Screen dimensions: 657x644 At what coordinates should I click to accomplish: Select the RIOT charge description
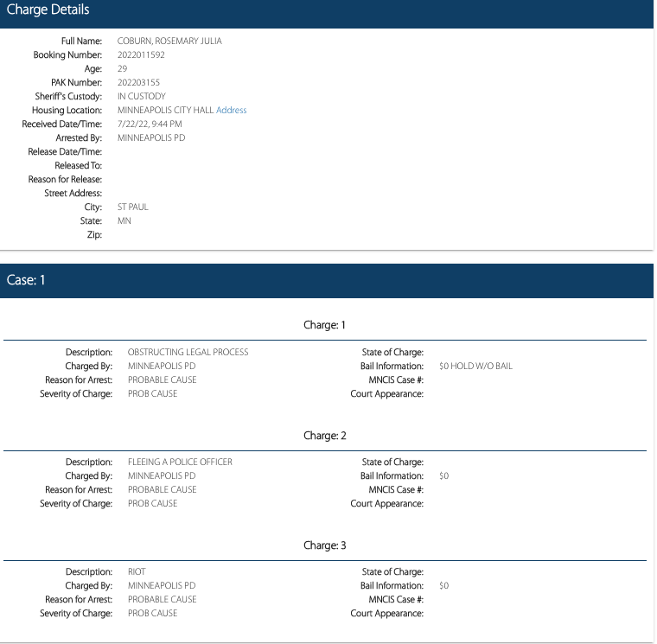coord(137,571)
